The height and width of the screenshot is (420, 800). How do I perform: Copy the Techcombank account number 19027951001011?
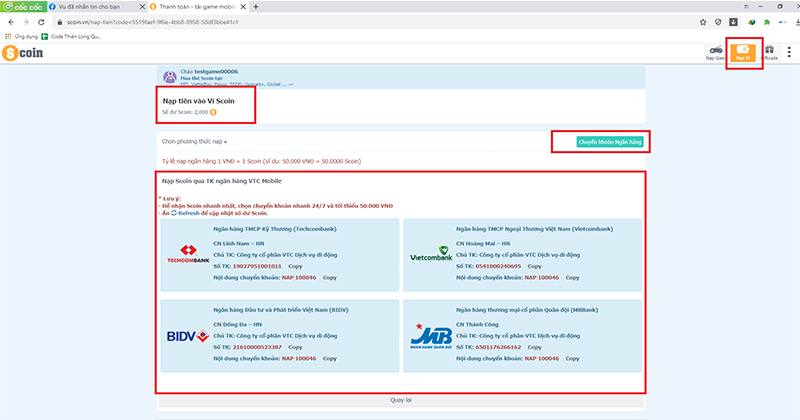pos(295,266)
